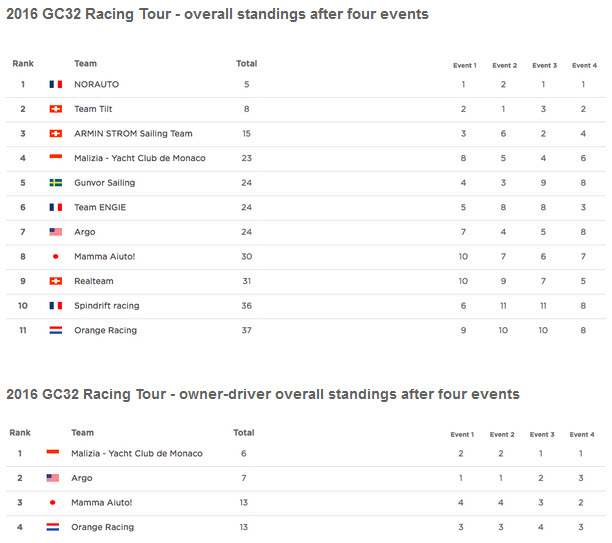Click the Swiss flag next to Realteam

click(56, 281)
